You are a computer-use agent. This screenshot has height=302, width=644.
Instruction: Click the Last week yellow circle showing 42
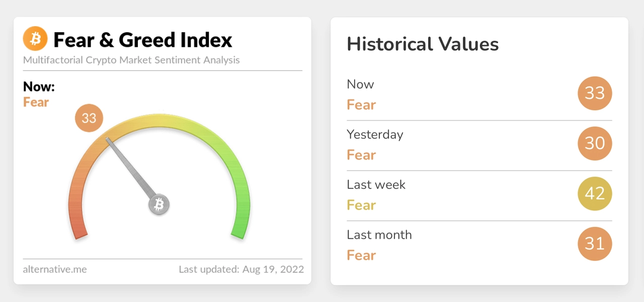tap(595, 194)
